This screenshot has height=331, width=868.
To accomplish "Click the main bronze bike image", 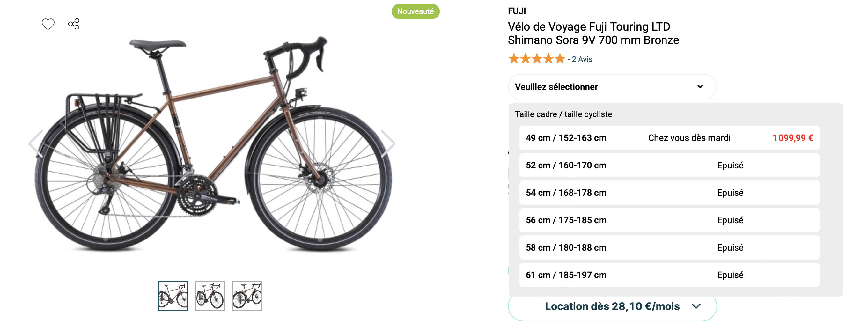I will click(x=212, y=145).
